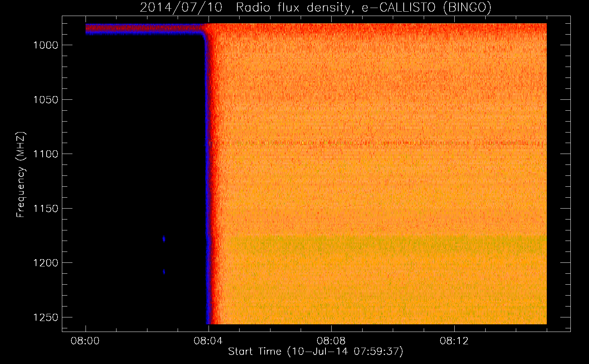Click the 1050 frequency tick label
Viewport: 589px width, 364px height.
(46, 100)
